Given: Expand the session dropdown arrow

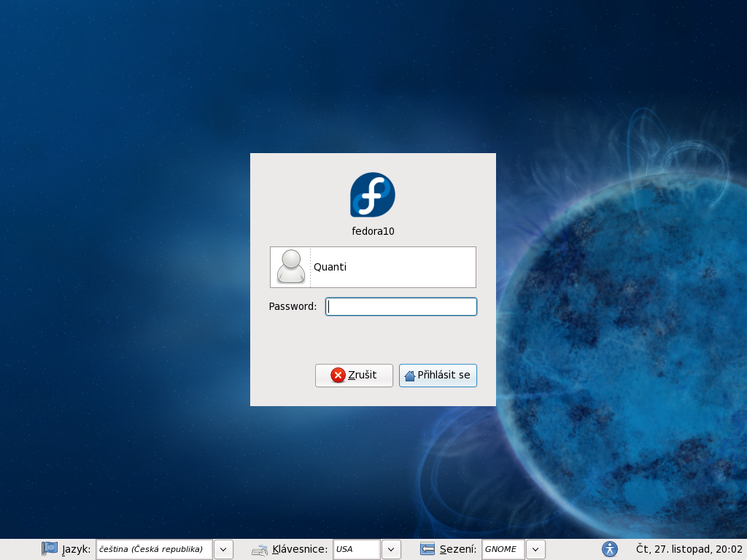Looking at the screenshot, I should pyautogui.click(x=535, y=550).
